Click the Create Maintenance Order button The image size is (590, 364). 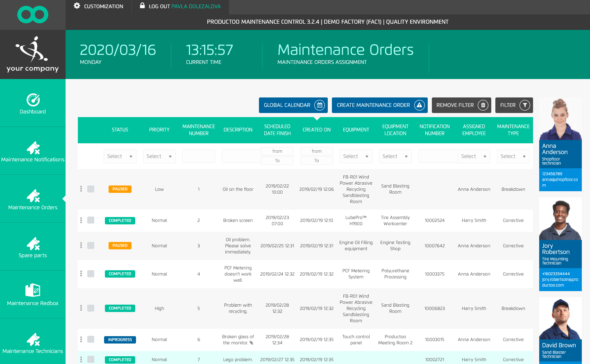tap(379, 105)
